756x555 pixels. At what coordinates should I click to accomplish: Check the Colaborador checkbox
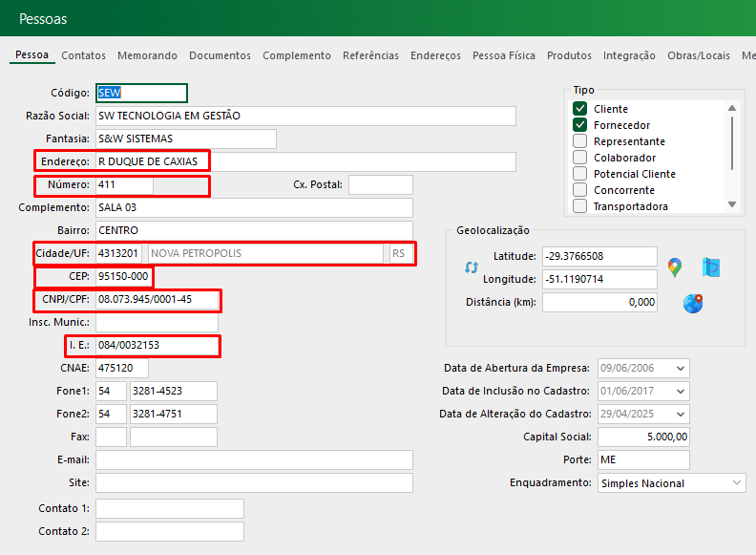click(x=579, y=158)
